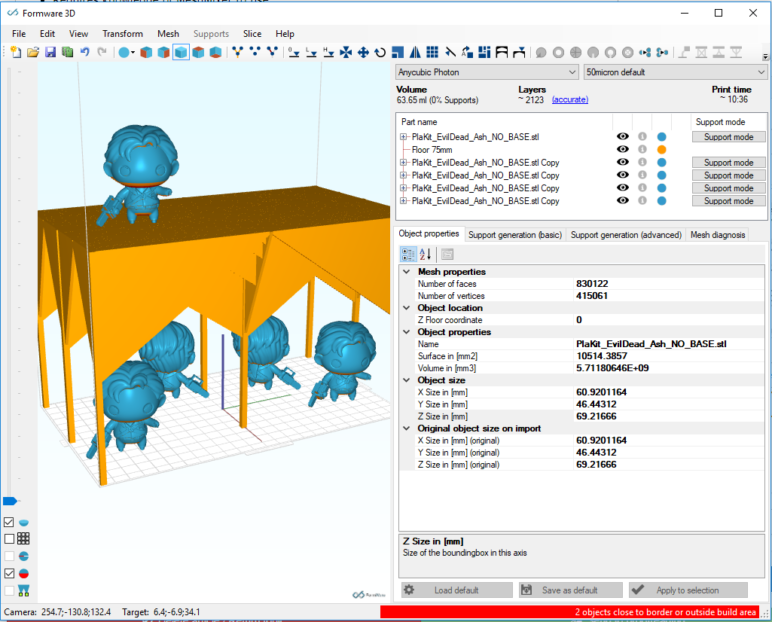Expand the PlaKit_EvilDead_Ash_NO_BASE.stl tree node

(x=403, y=137)
